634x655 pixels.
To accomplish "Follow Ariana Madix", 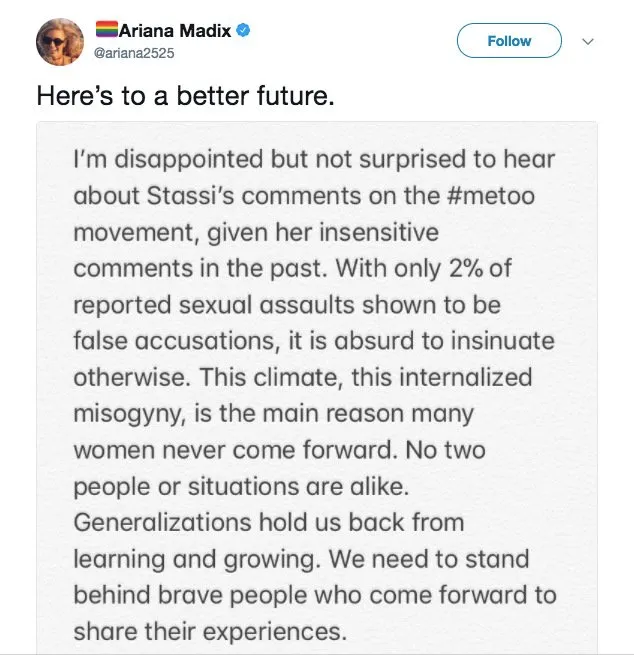I will coord(509,41).
